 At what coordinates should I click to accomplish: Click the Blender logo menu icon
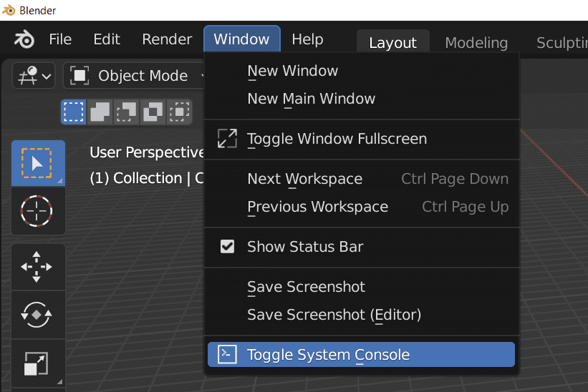point(24,39)
